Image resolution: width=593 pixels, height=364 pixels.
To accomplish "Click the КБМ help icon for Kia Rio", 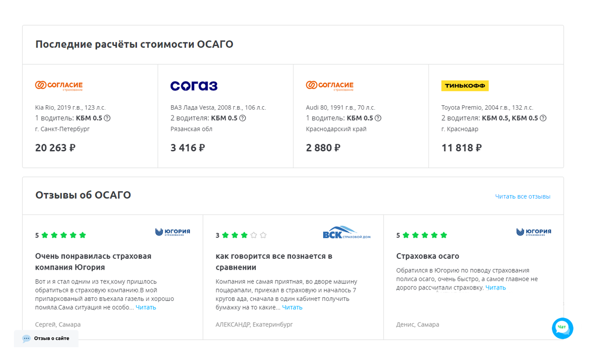I will 107,118.
